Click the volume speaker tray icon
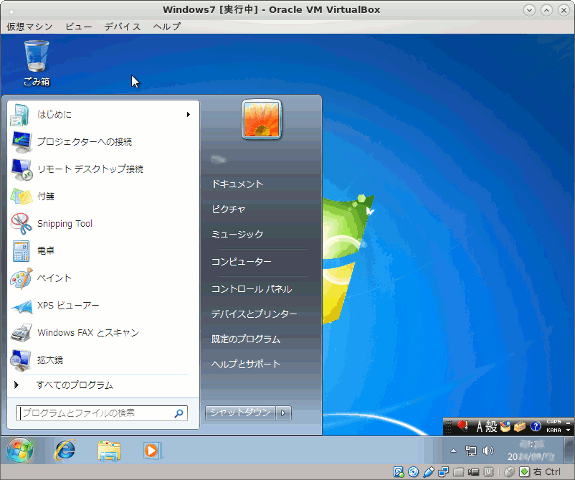The height and width of the screenshot is (480, 575). [488, 450]
